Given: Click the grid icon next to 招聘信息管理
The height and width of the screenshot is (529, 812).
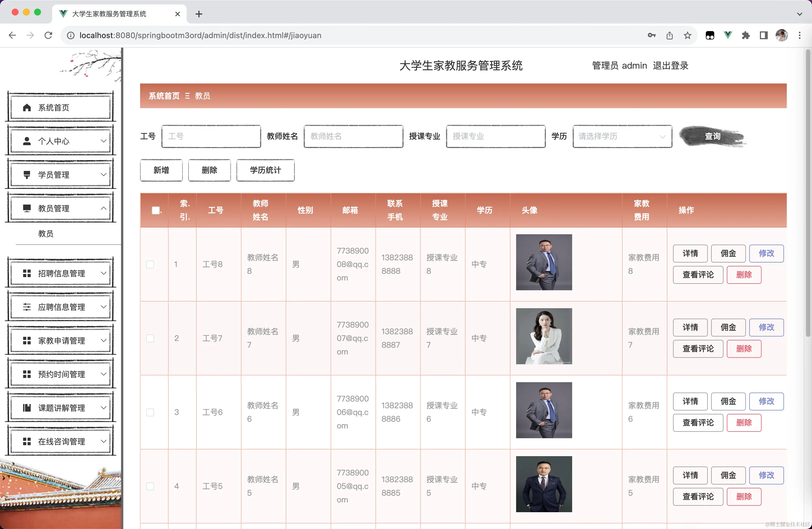Looking at the screenshot, I should 27,273.
